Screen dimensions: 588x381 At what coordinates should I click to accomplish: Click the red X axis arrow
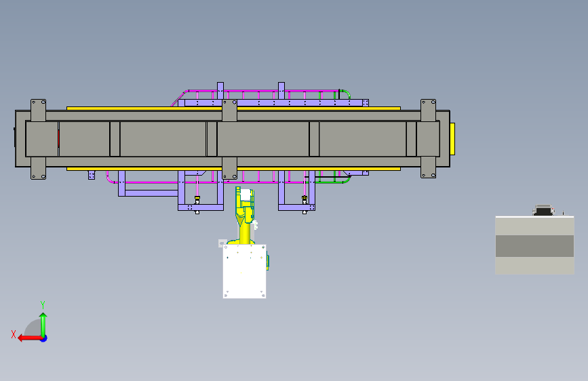pos(30,338)
